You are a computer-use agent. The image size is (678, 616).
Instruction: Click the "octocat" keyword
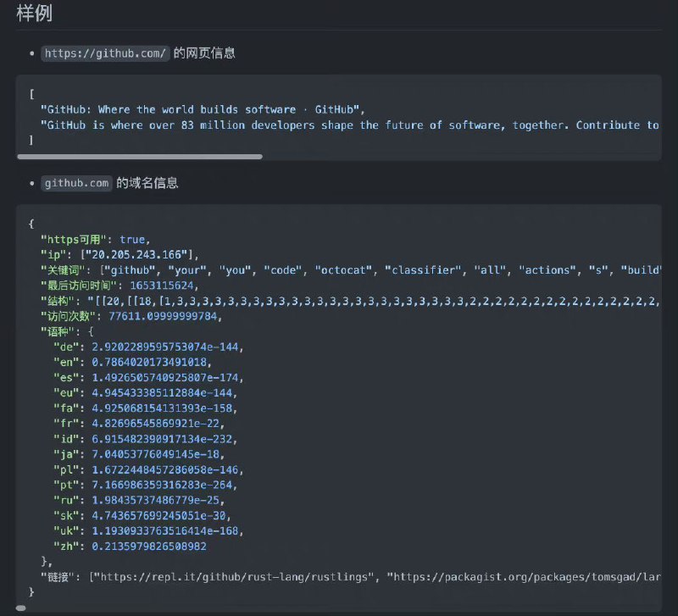343,270
